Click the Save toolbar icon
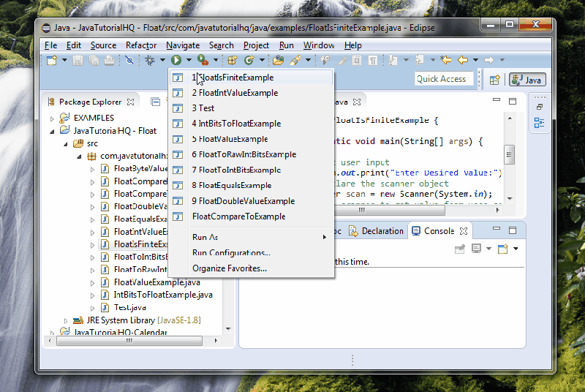 click(x=78, y=60)
